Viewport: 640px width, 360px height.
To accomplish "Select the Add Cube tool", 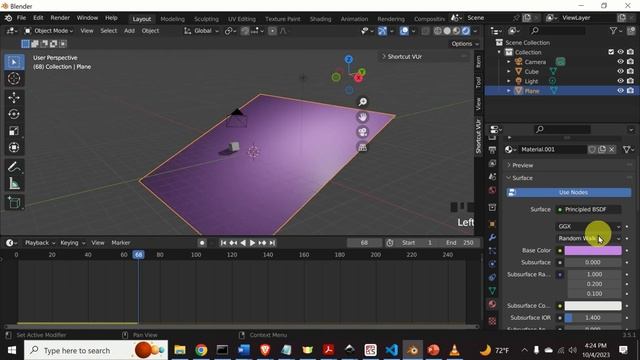I will [14, 202].
